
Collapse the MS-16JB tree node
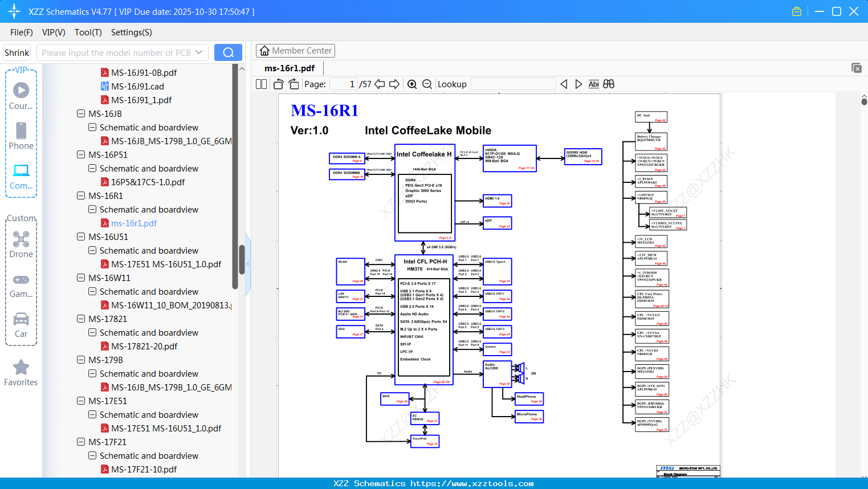pyautogui.click(x=81, y=114)
